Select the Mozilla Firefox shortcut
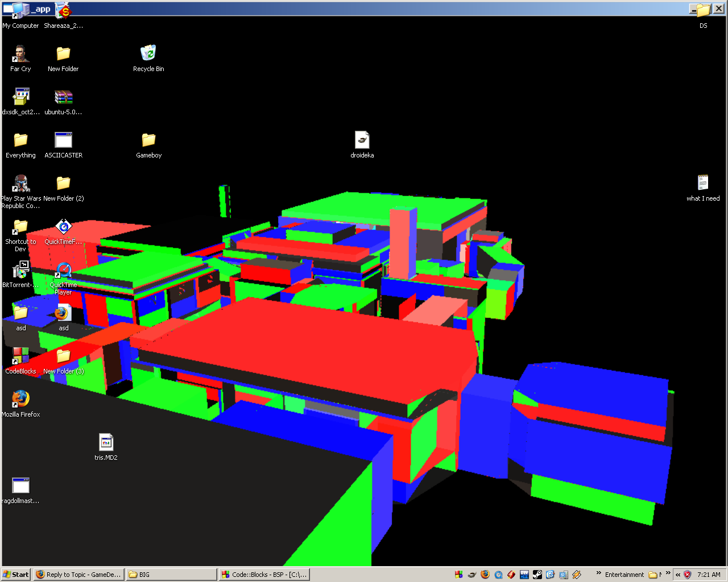Image resolution: width=728 pixels, height=582 pixels. [20, 404]
